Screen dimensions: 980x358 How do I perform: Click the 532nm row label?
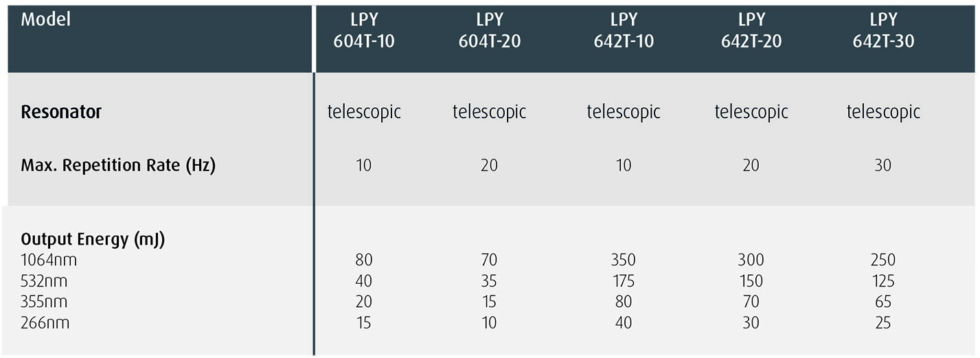(45, 281)
